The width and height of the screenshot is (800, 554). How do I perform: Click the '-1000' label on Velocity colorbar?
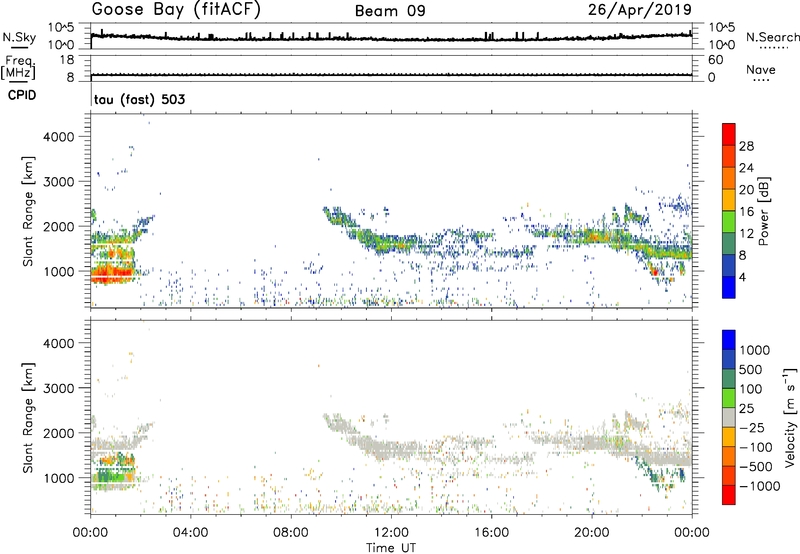click(759, 486)
